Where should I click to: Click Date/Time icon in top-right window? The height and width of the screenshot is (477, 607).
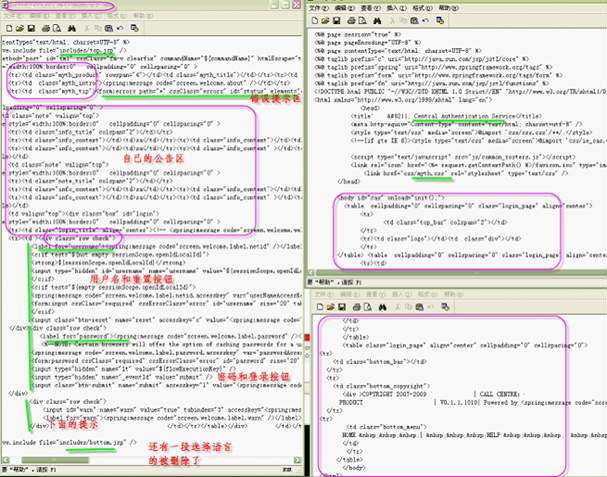[x=440, y=20]
